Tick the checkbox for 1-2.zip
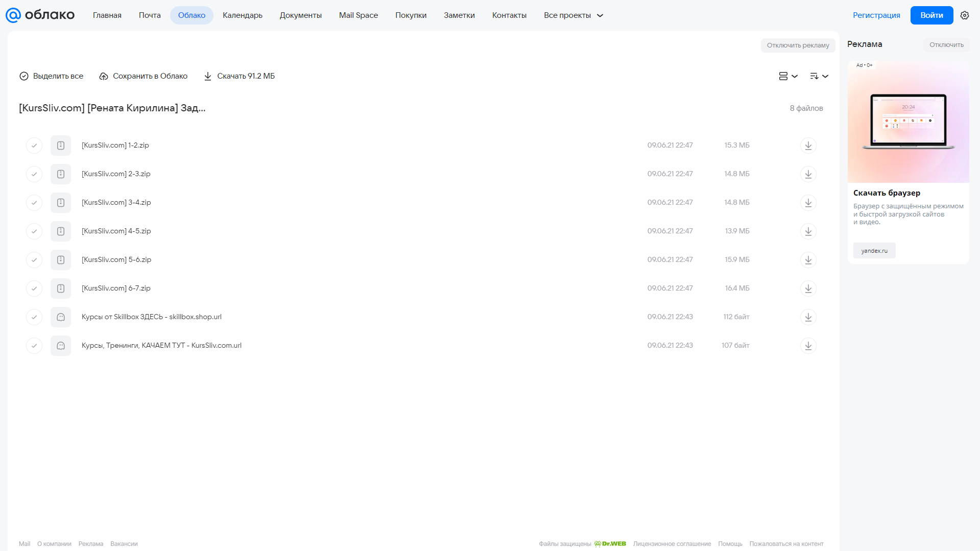The height and width of the screenshot is (551, 980). pos(34,146)
